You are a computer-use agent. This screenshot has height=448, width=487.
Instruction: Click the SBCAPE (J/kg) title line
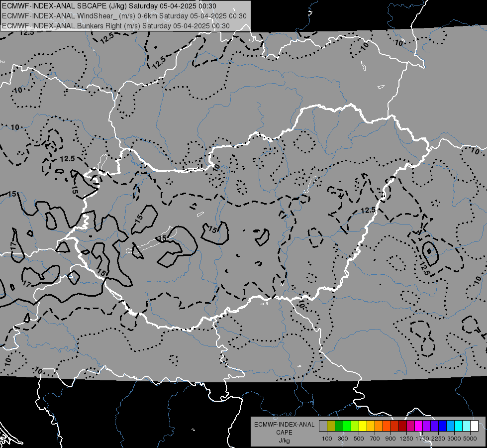[109, 6]
